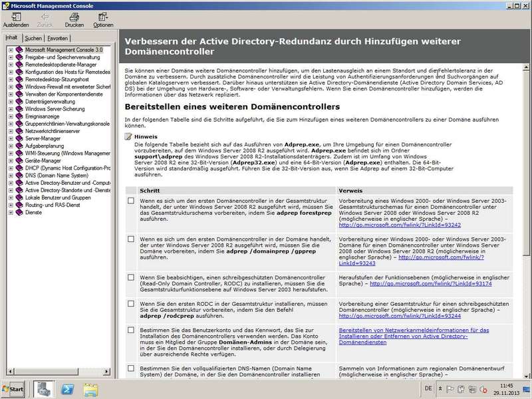Viewport: 532px width, 399px height.
Task: Launch PowerShell from the taskbar
Action: coord(68,389)
